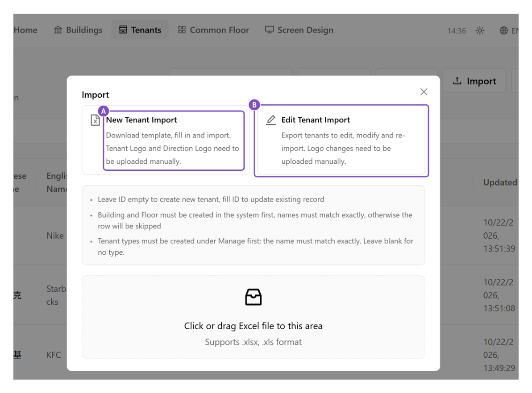Image resolution: width=532 pixels, height=393 pixels.
Task: Click 'Supports .xlsx, .xls format' text
Action: tap(254, 342)
